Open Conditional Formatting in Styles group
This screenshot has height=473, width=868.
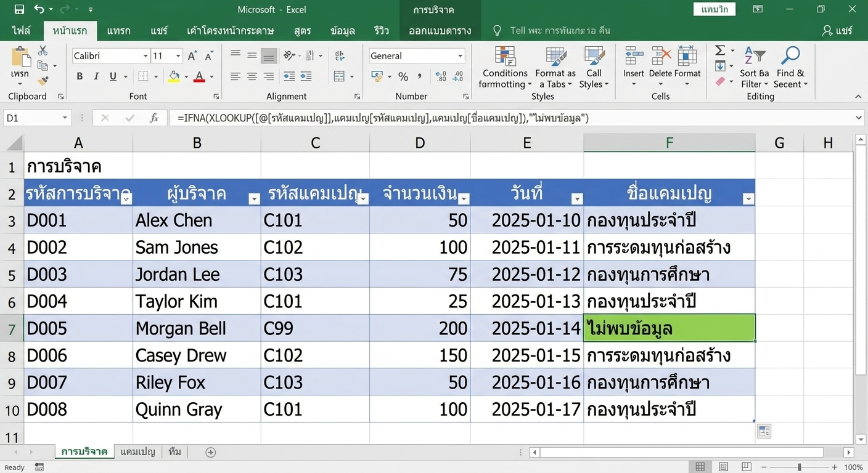coord(504,68)
